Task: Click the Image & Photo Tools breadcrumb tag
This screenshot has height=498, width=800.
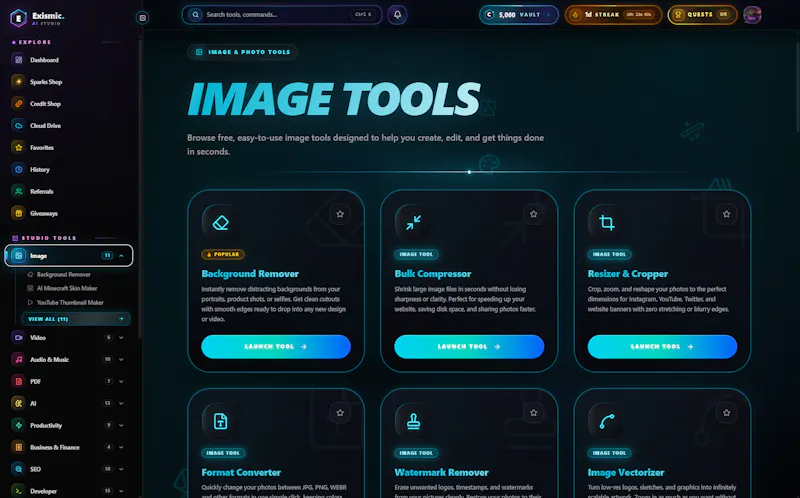Action: click(x=243, y=52)
